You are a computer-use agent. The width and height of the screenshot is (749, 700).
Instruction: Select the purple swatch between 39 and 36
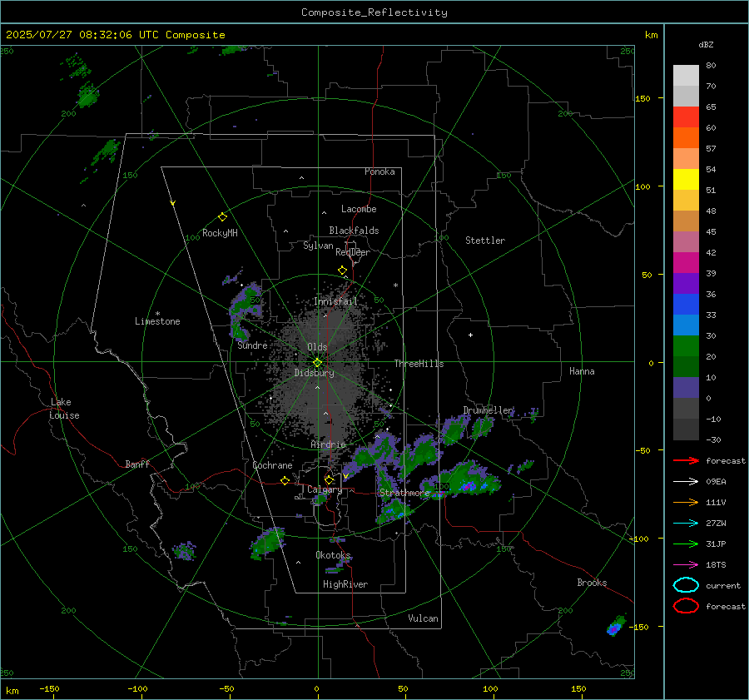point(686,284)
